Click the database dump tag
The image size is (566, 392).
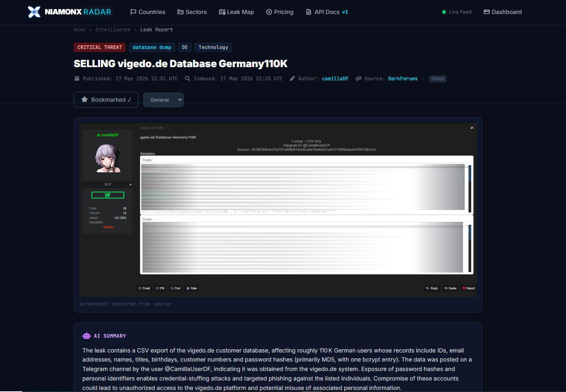pos(152,47)
